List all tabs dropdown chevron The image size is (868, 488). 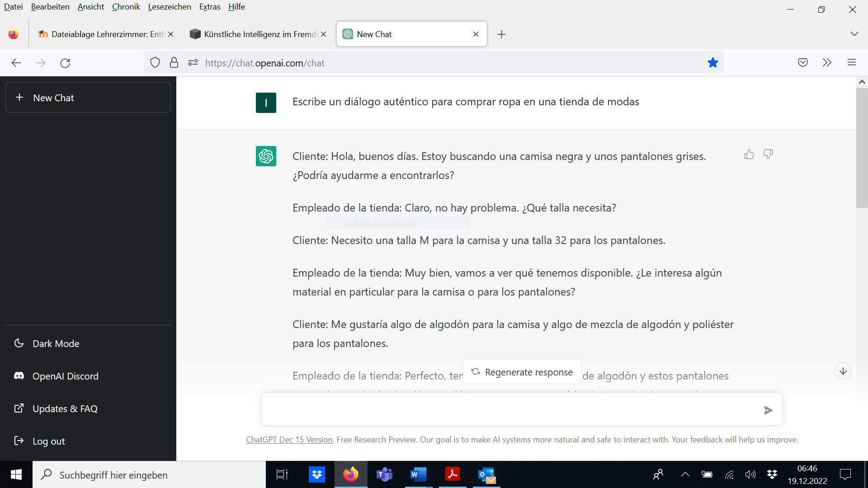coord(854,34)
